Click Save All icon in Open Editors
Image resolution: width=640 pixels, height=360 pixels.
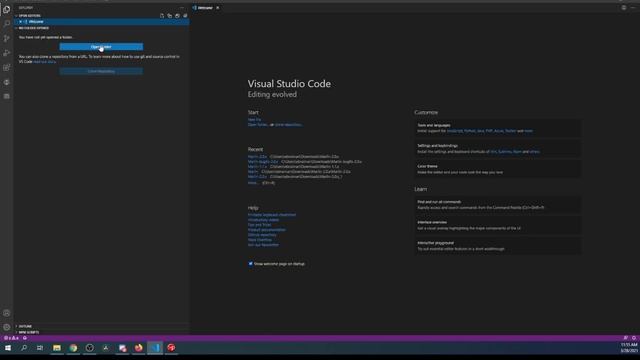point(178,16)
